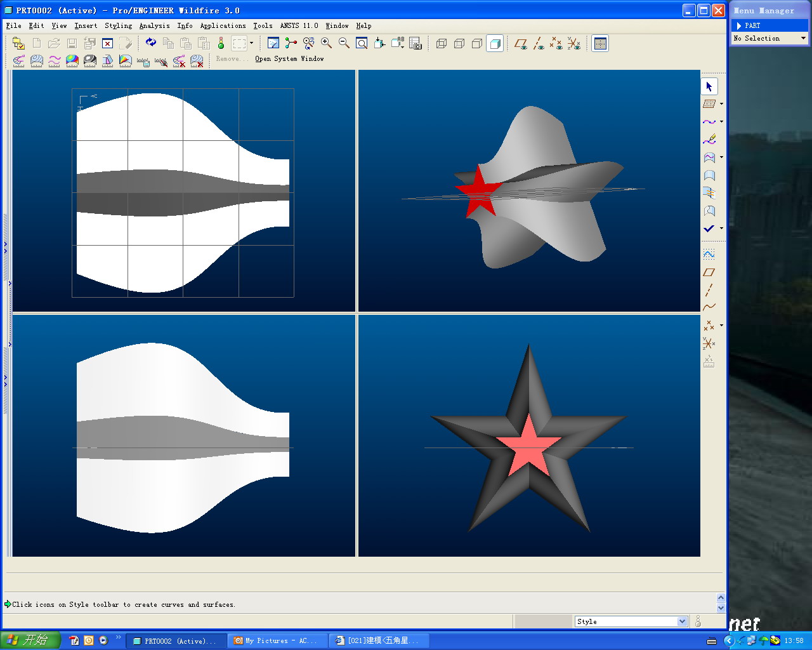Viewport: 812px width, 650px height.
Task: Click the Trim Surface tool icon
Action: (x=709, y=211)
